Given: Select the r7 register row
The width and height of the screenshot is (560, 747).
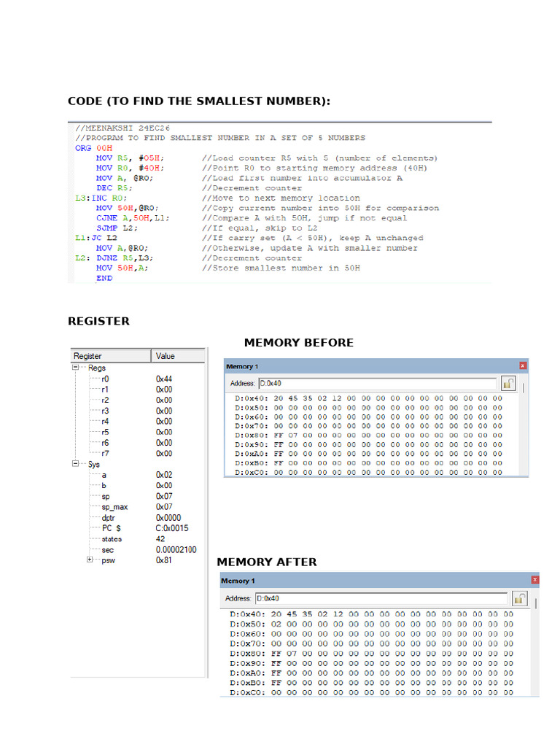Looking at the screenshot, I should click(138, 454).
